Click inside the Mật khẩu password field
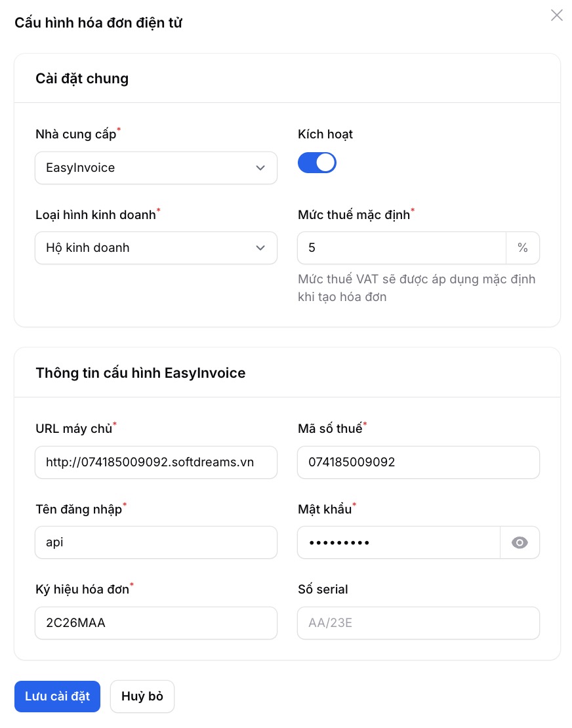 [x=398, y=542]
